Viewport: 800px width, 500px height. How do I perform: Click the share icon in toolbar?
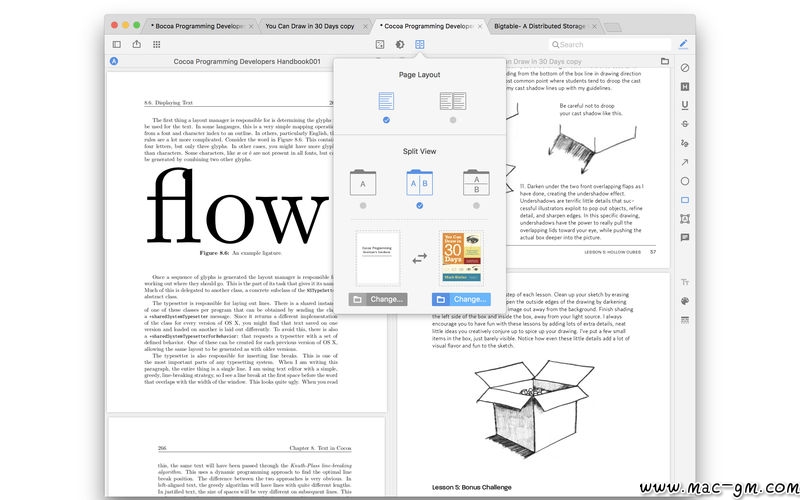click(136, 44)
